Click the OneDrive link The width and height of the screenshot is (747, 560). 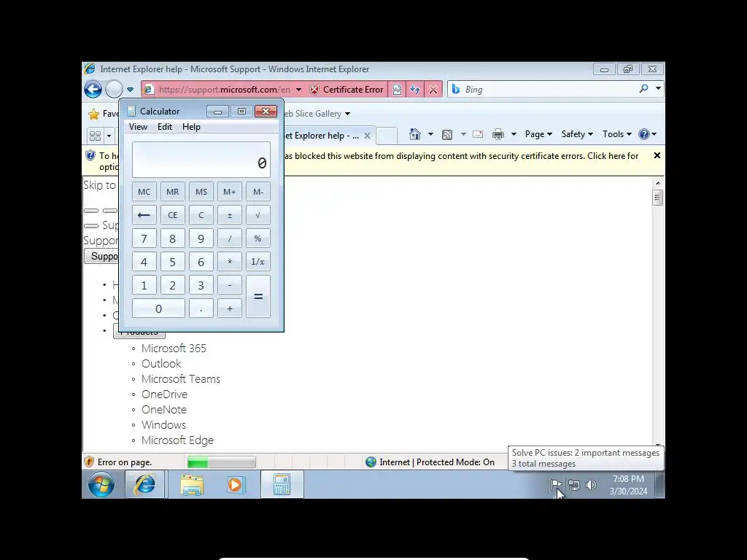(164, 394)
